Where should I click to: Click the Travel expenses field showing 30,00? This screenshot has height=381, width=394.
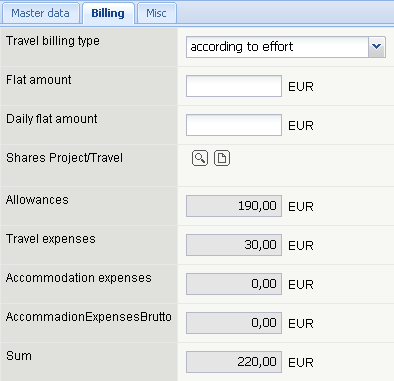coord(234,245)
